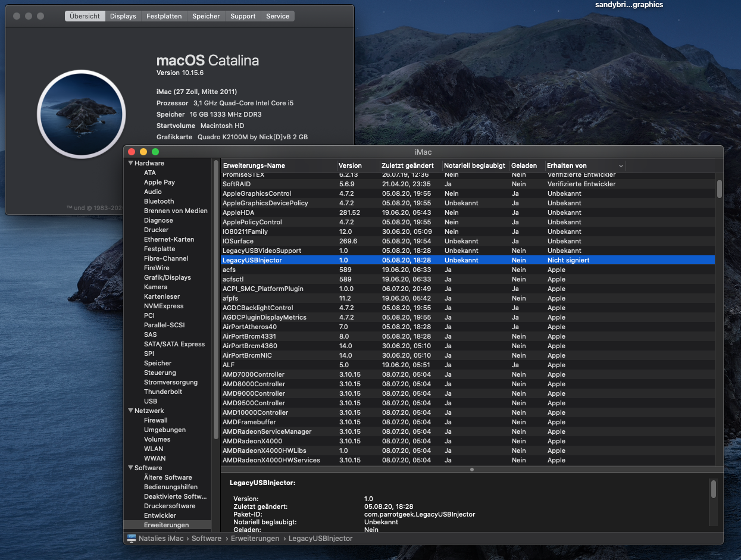Click the extensions table vertical scrollbar

pos(719,189)
